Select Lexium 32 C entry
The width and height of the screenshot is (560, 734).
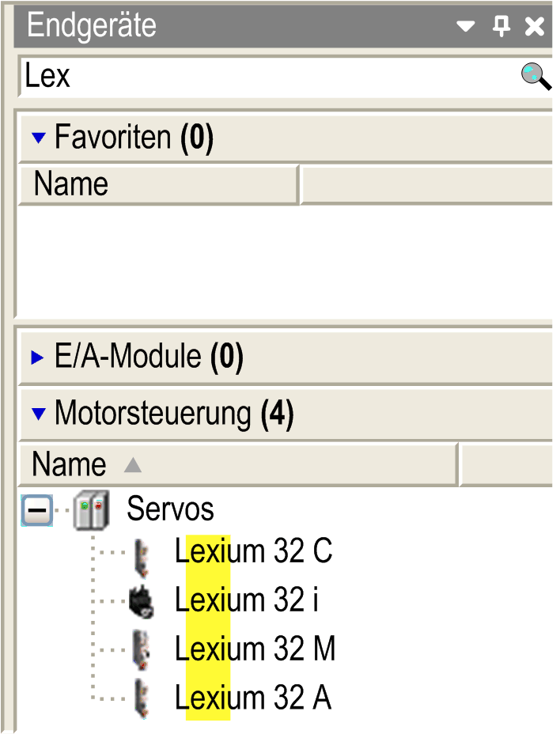[253, 551]
